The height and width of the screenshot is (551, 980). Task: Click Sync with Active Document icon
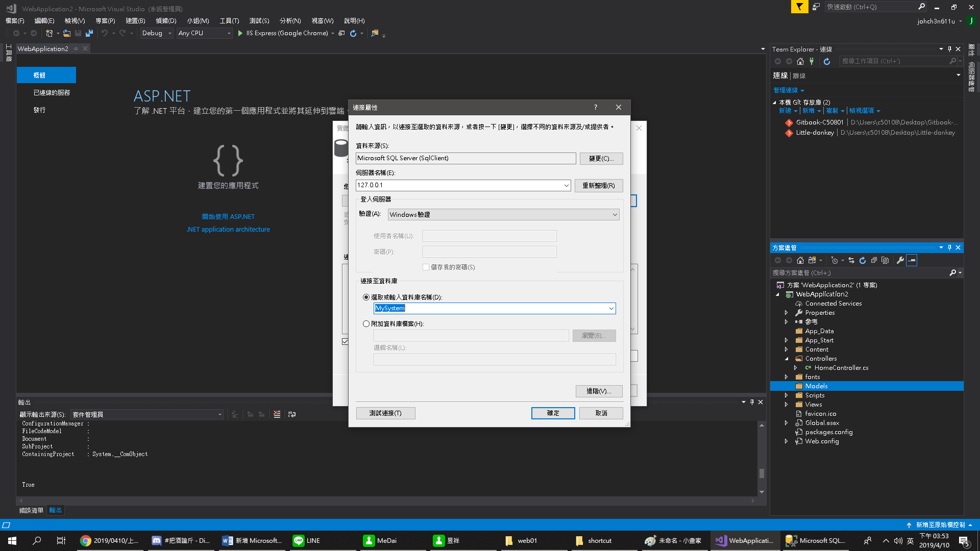point(851,260)
